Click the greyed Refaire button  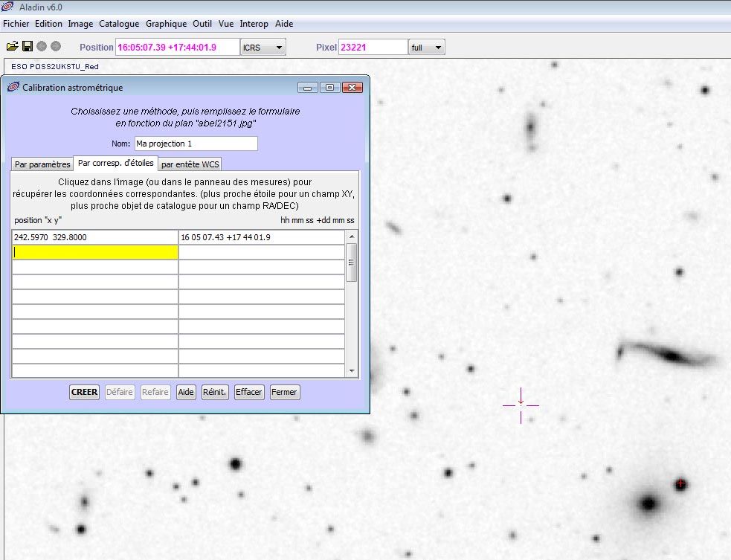coord(155,392)
